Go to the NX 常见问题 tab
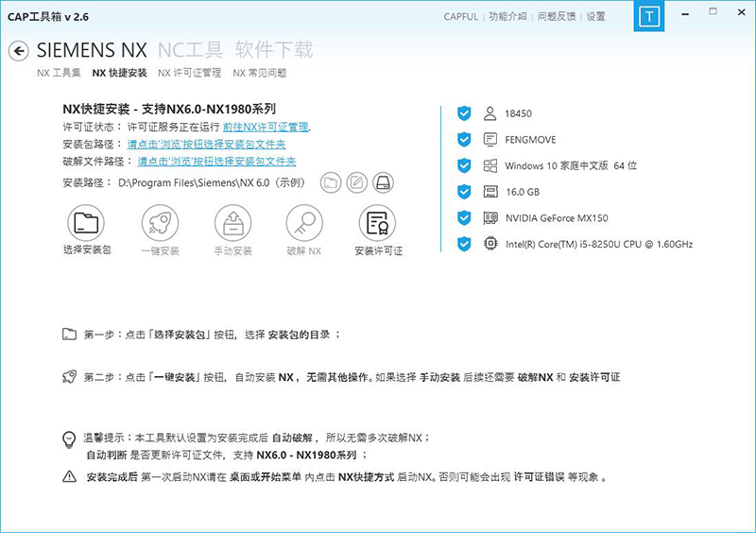 pos(259,73)
